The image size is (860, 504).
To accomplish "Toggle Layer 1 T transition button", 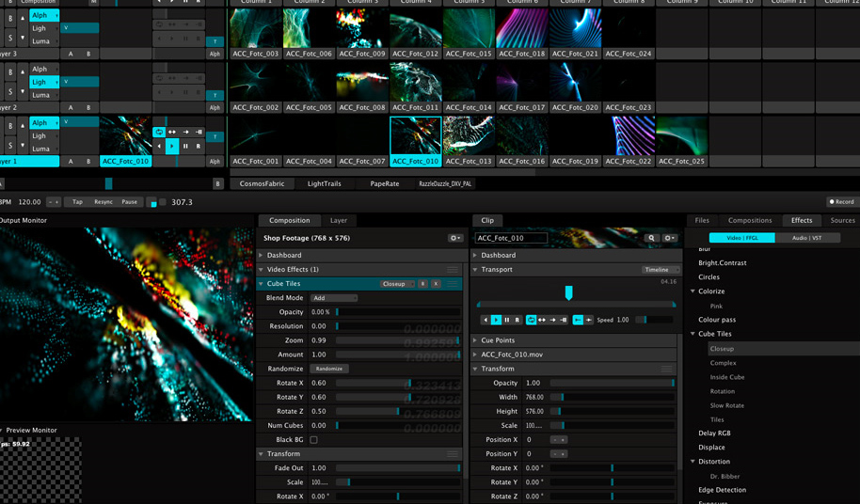I will click(x=215, y=137).
